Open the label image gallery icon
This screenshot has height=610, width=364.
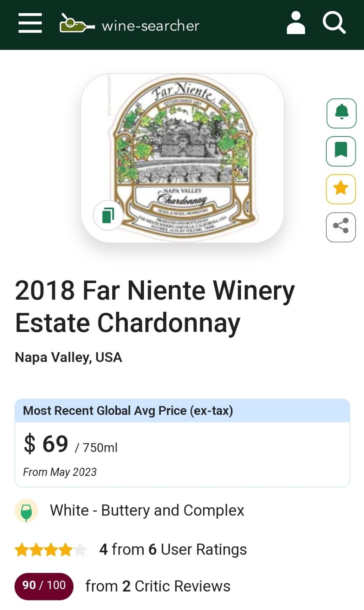[108, 215]
